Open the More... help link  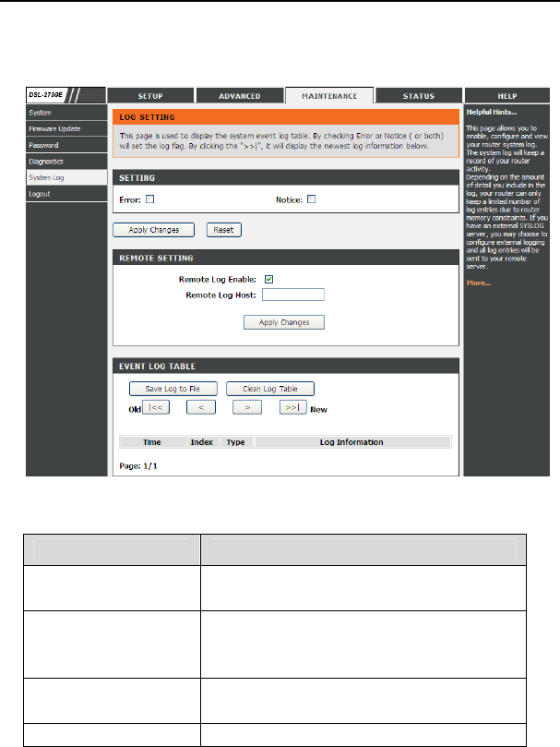click(479, 283)
